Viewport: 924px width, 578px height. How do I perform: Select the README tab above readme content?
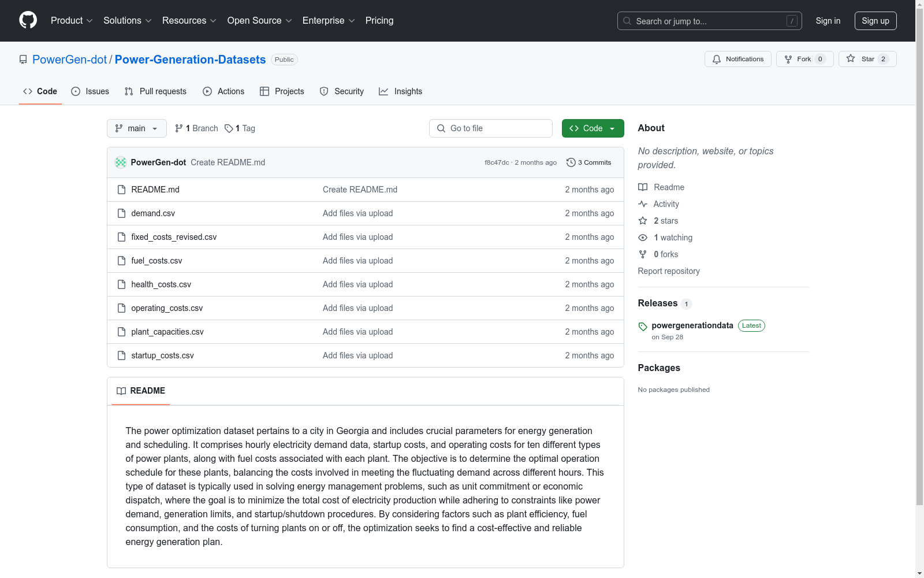coord(141,391)
